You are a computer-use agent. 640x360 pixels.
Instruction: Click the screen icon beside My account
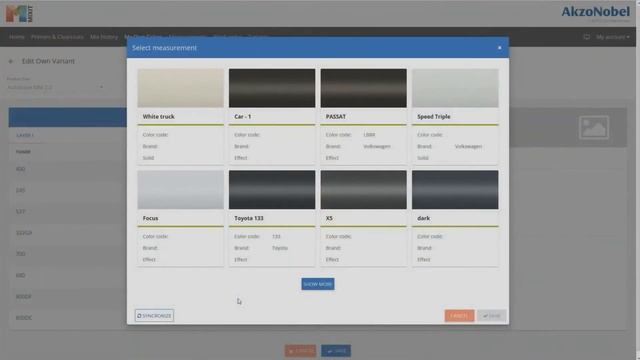coord(587,37)
